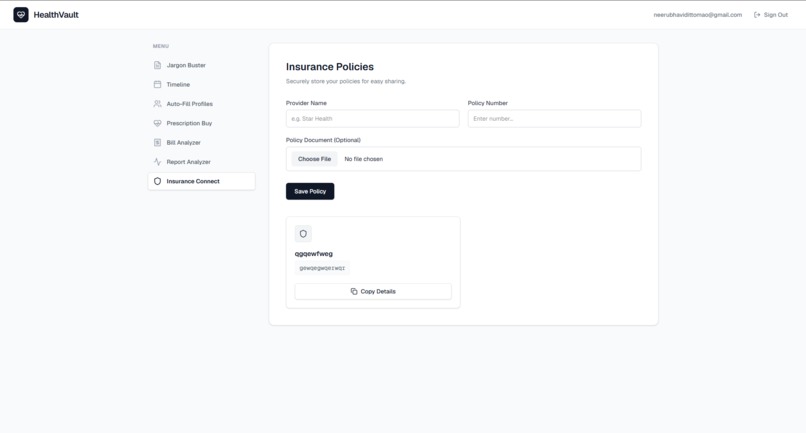The image size is (806, 433).
Task: Click the Copy Details button
Action: (x=373, y=292)
